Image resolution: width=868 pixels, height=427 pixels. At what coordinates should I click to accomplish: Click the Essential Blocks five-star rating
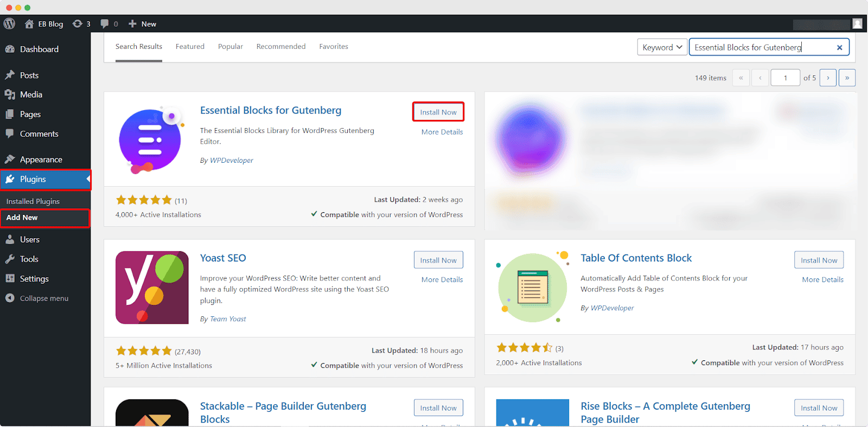(144, 200)
